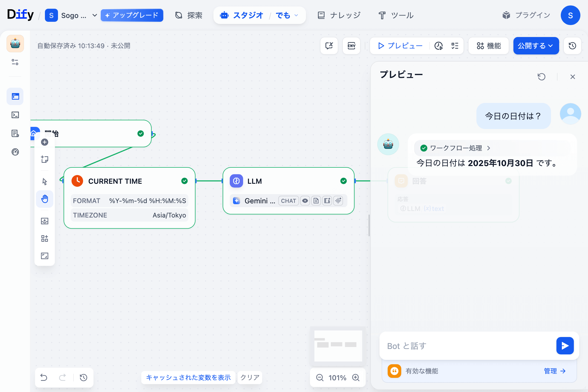588x392 pixels.
Task: Select the pointer (cursor) mode tool
Action: tap(44, 181)
